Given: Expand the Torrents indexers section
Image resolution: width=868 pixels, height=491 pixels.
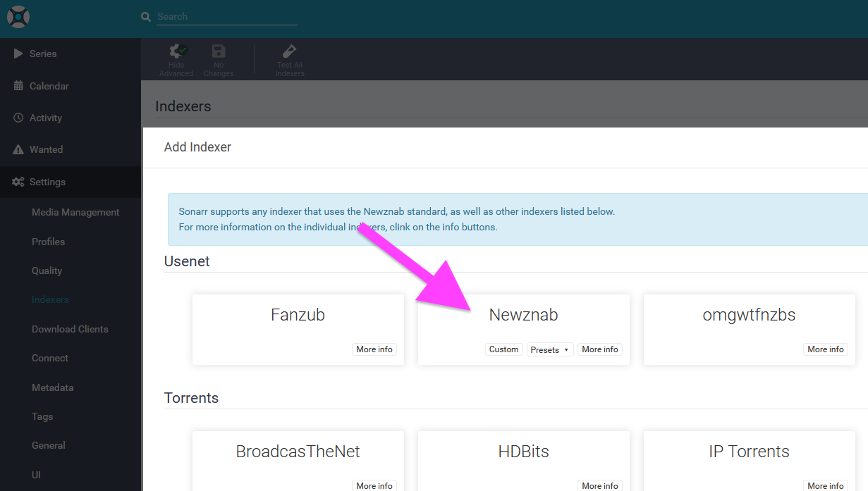Looking at the screenshot, I should point(191,397).
